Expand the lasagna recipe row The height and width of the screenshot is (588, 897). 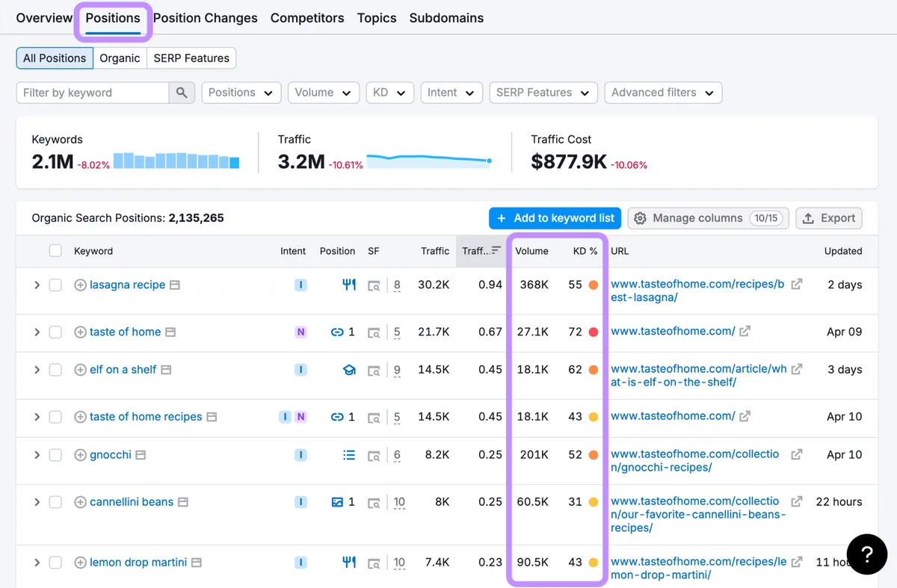pyautogui.click(x=37, y=285)
